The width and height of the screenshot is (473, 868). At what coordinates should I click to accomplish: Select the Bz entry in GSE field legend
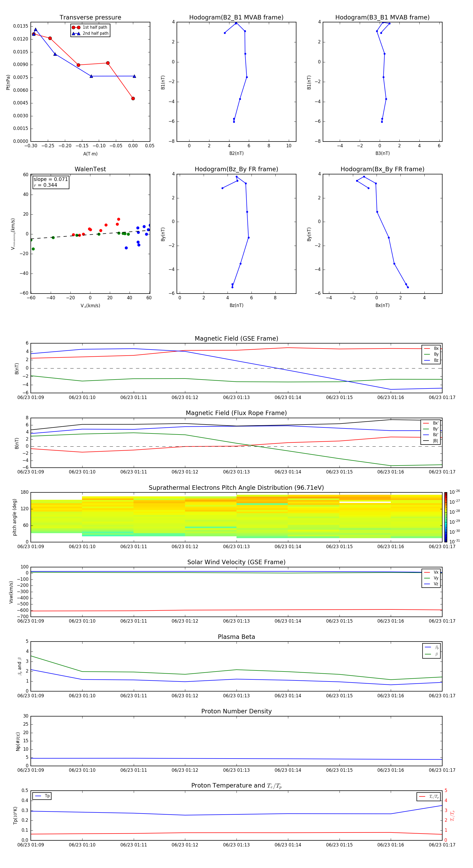click(431, 360)
